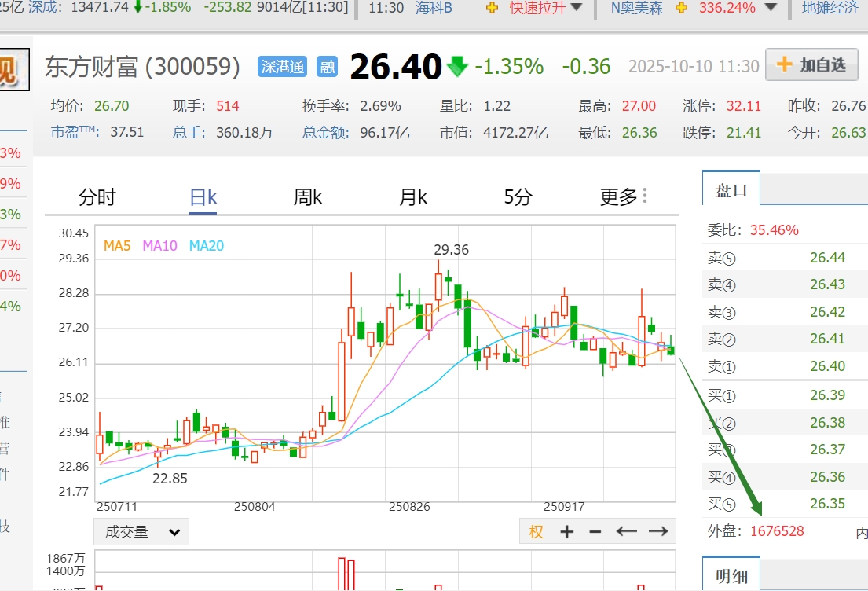Click the 29.36 high label on chart
868x591 pixels.
451,250
